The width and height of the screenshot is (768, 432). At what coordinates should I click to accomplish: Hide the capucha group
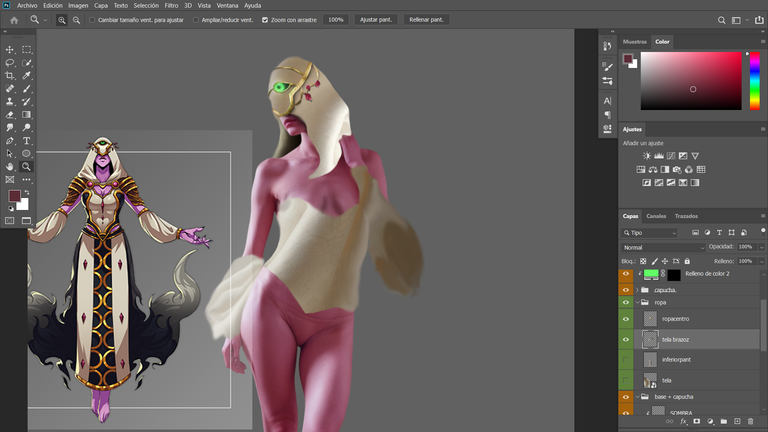[x=625, y=290]
